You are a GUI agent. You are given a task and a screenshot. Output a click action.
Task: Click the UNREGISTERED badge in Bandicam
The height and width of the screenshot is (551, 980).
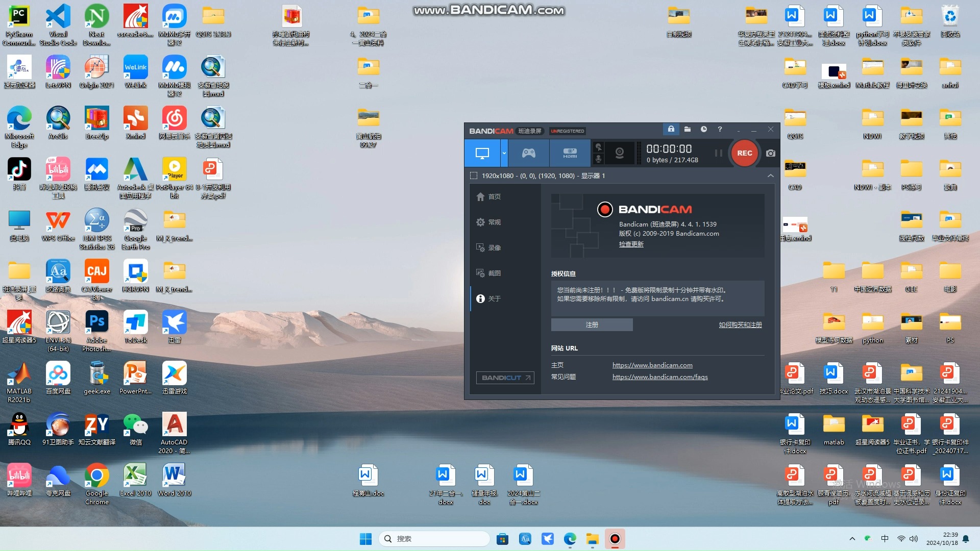click(x=567, y=131)
